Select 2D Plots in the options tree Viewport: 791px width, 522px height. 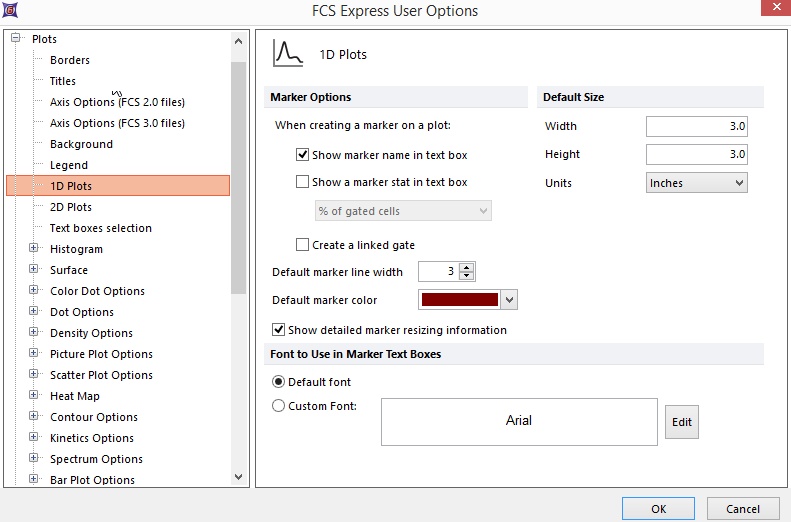click(71, 207)
